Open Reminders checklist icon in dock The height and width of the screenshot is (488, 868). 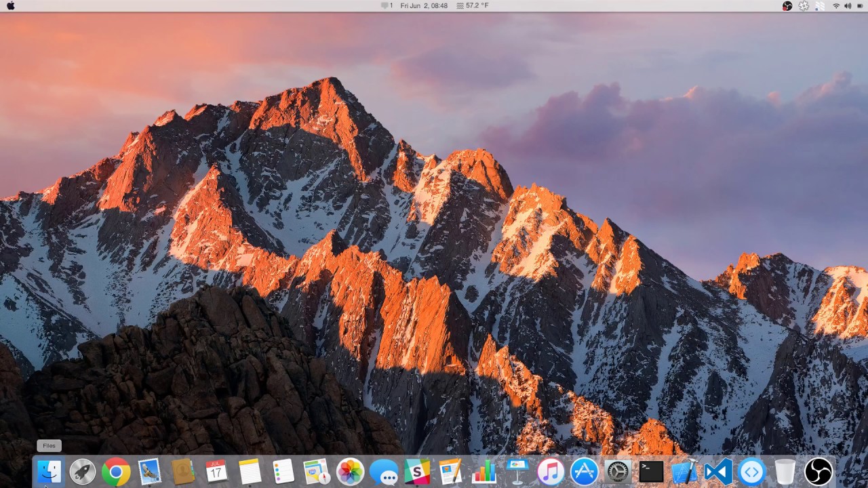(283, 472)
